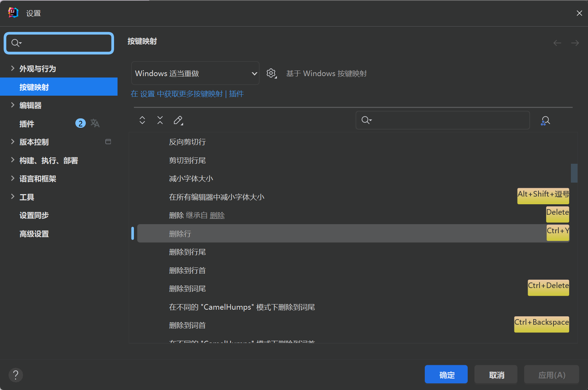Click the IntelliJ IDEA logo icon

[x=13, y=13]
